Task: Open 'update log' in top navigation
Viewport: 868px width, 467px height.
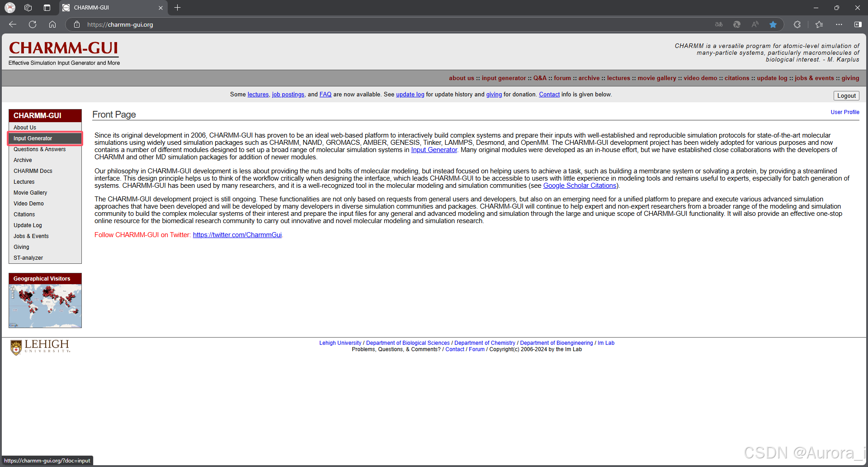Action: (772, 78)
